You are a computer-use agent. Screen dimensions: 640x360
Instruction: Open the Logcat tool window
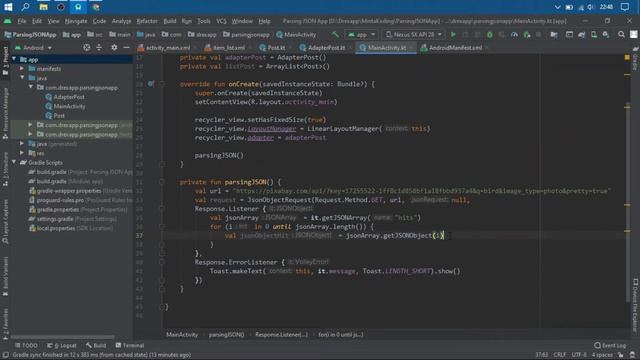[62, 345]
